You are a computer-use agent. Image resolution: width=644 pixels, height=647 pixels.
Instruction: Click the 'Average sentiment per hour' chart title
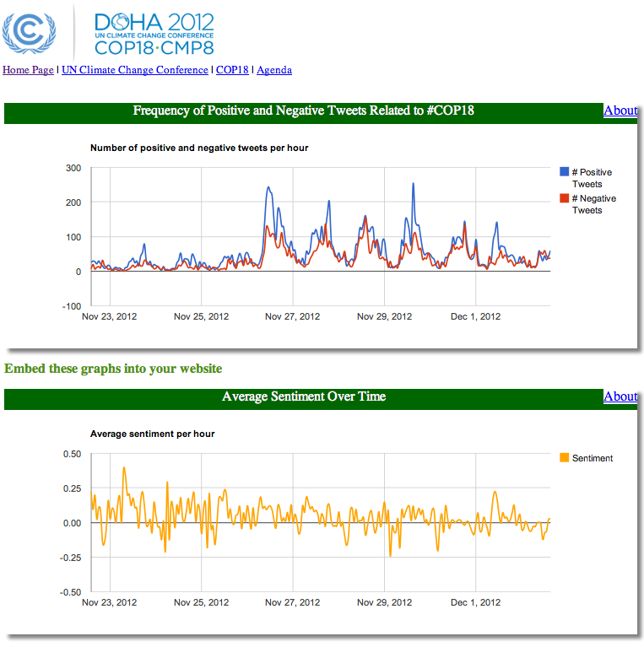pos(153,434)
